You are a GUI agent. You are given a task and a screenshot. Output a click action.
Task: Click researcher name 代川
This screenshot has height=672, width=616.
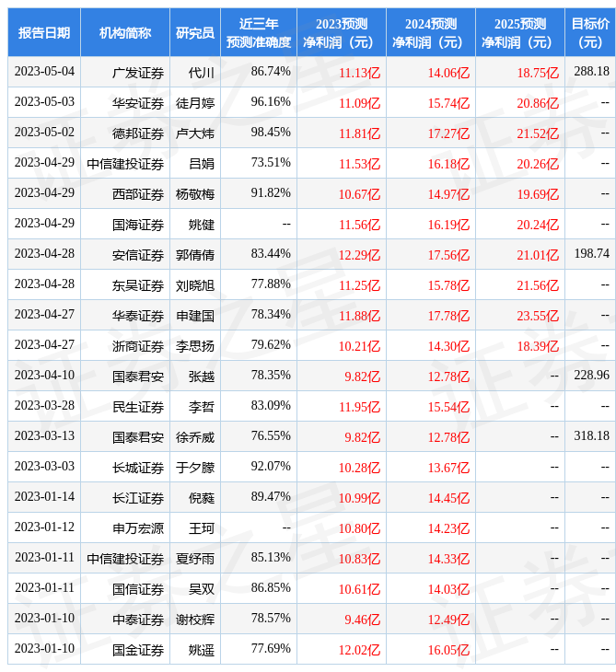(x=202, y=73)
